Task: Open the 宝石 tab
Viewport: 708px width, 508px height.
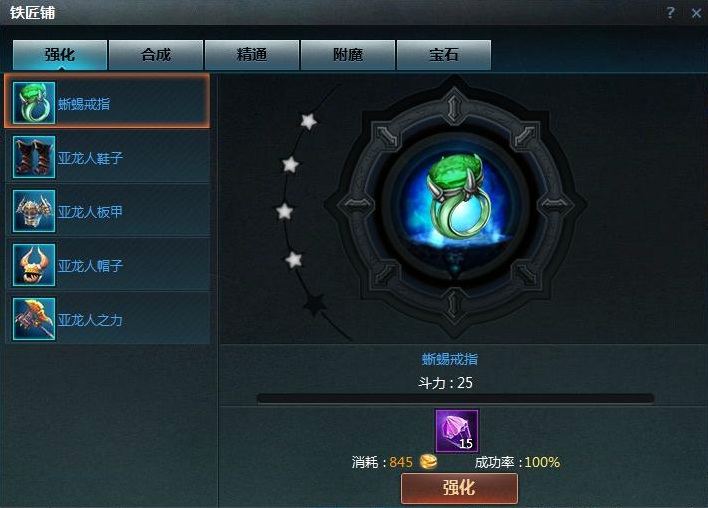Action: click(444, 55)
